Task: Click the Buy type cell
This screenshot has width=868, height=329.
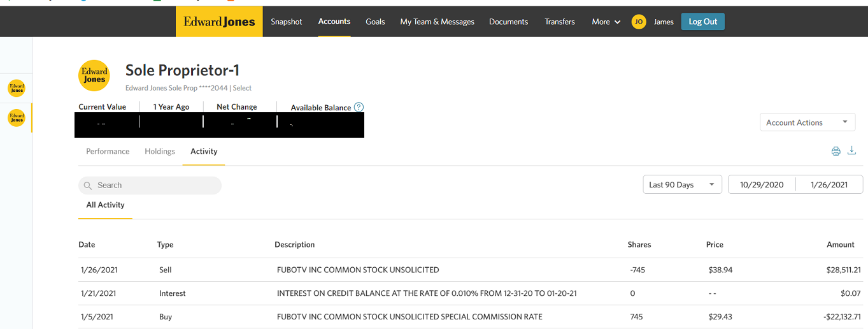Action: (166, 317)
